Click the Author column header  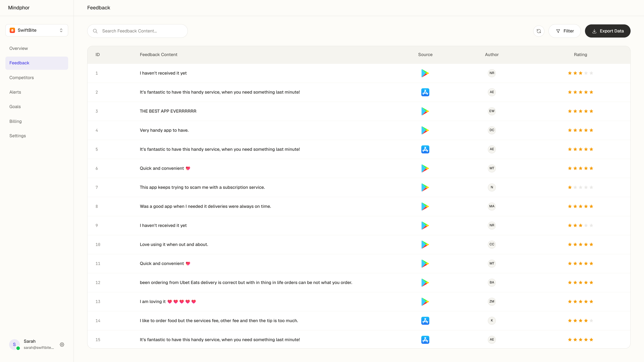click(492, 55)
